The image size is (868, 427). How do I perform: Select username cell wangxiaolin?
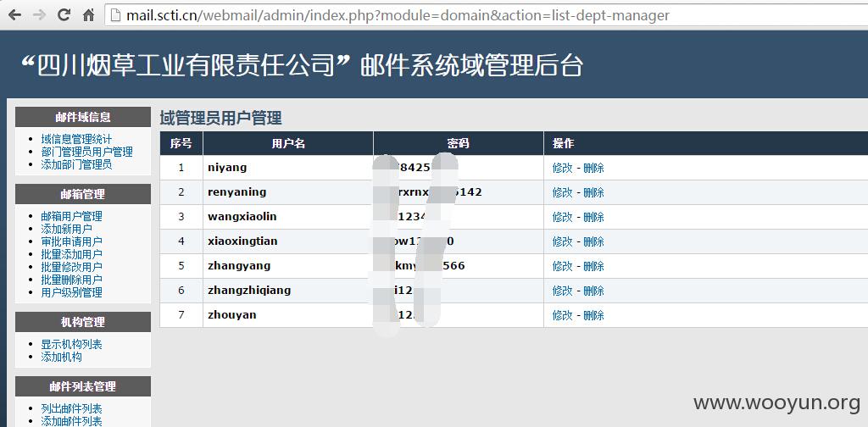pos(288,217)
